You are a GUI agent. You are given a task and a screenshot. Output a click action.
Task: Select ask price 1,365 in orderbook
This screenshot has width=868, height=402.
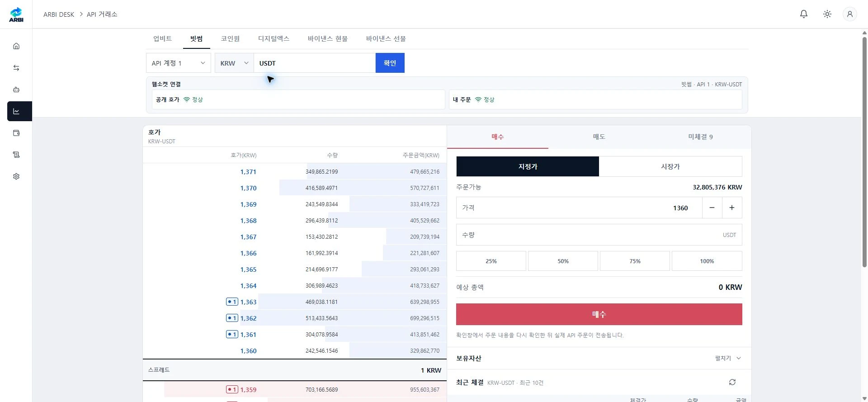tap(248, 270)
